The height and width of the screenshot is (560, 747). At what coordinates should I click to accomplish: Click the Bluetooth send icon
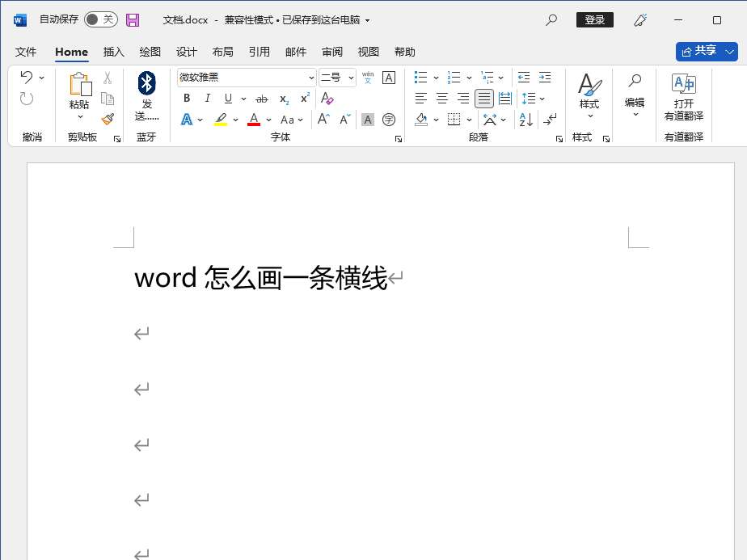point(147,83)
